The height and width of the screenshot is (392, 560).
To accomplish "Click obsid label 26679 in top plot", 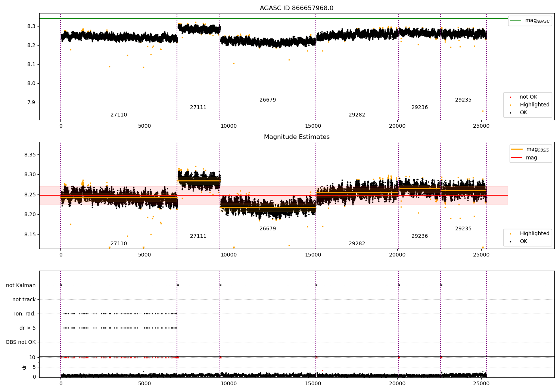I will click(x=268, y=100).
